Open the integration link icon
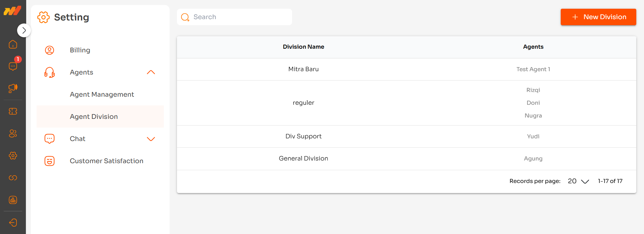Image resolution: width=644 pixels, height=234 pixels. click(x=13, y=178)
